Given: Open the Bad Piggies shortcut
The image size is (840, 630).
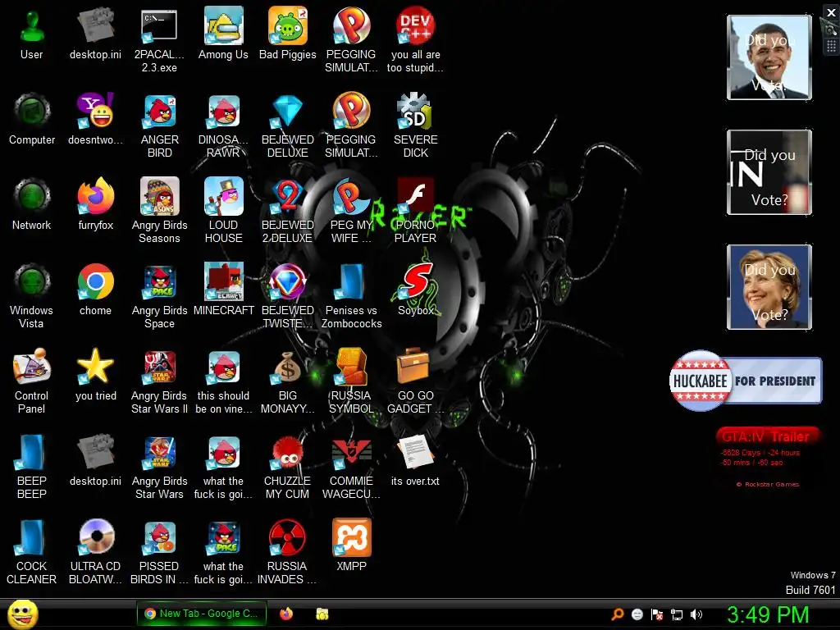Looking at the screenshot, I should tap(287, 34).
